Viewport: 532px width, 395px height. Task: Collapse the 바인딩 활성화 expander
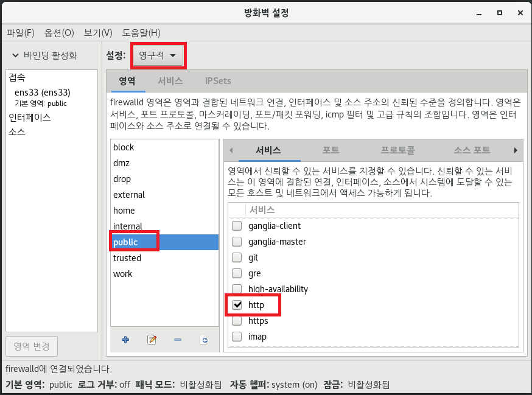15,55
